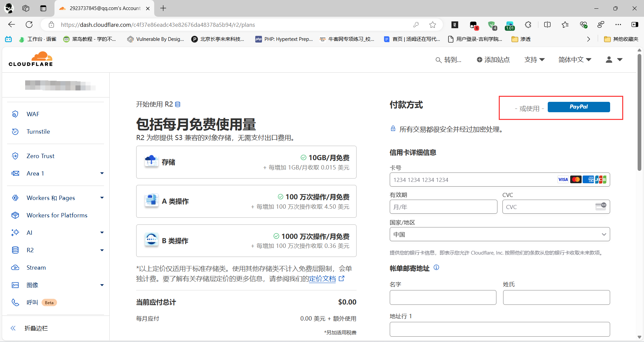Open PHP: Hypertext Prep bookmark

click(284, 39)
